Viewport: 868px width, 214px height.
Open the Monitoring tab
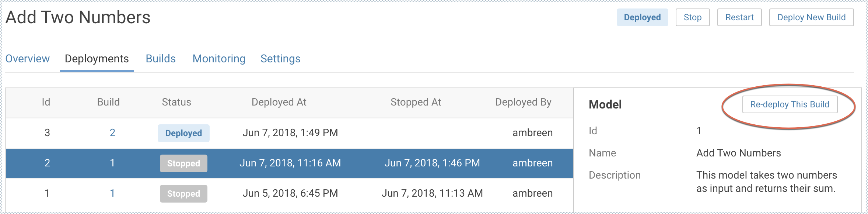point(219,59)
